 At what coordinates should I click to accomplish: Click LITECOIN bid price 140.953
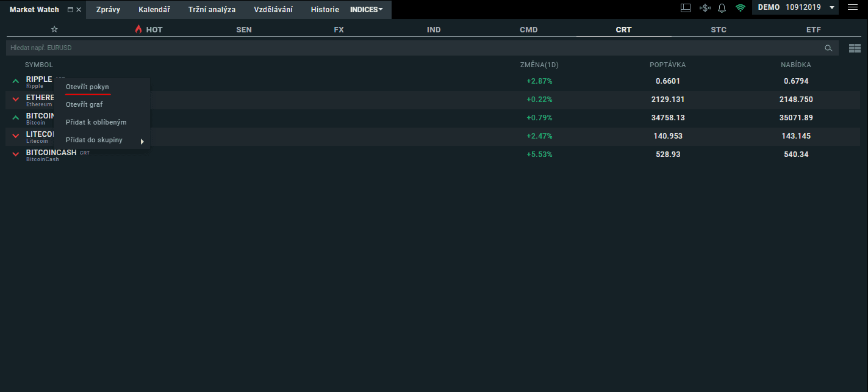click(x=668, y=136)
